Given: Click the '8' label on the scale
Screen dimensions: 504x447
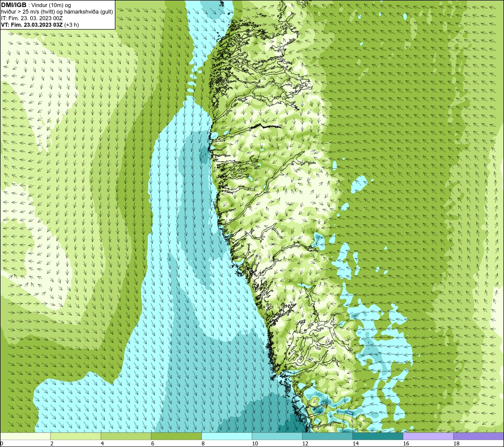Looking at the screenshot, I should [x=203, y=443].
